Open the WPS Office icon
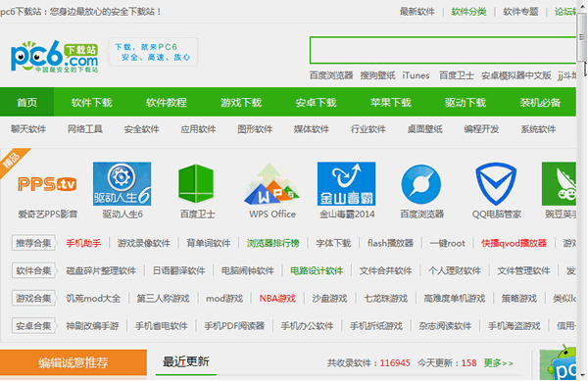 point(271,183)
